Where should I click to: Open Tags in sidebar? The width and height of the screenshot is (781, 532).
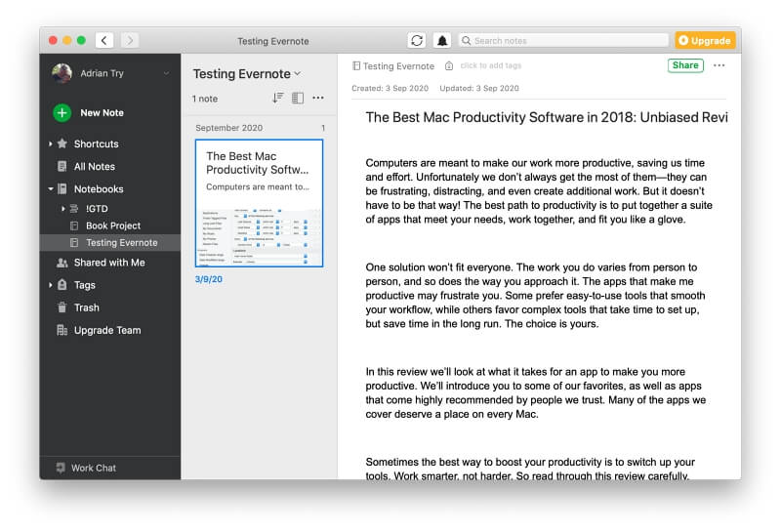pyautogui.click(x=85, y=285)
